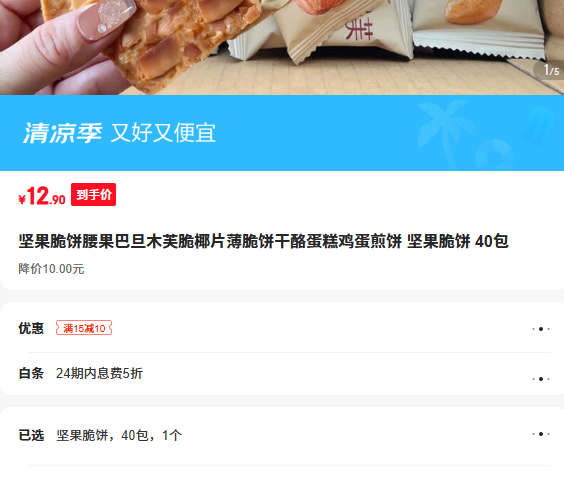This screenshot has height=479, width=564.
Task: Open the 已选 row three-dot menu
Action: [x=541, y=434]
